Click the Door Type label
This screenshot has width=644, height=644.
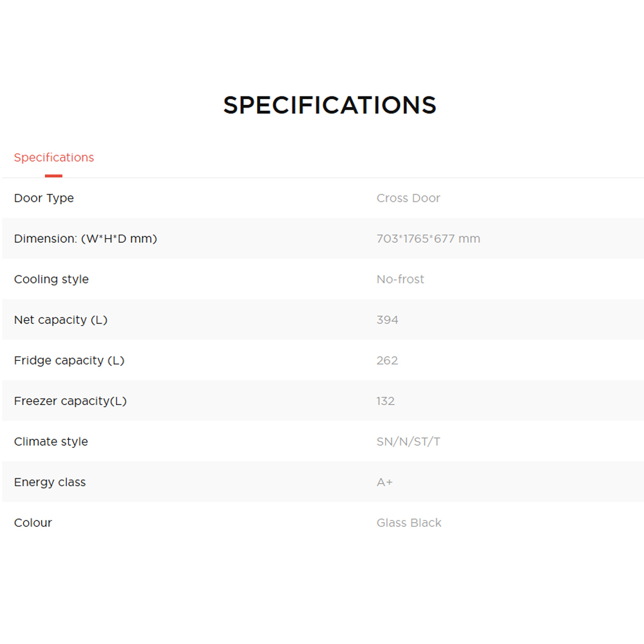[x=44, y=198]
